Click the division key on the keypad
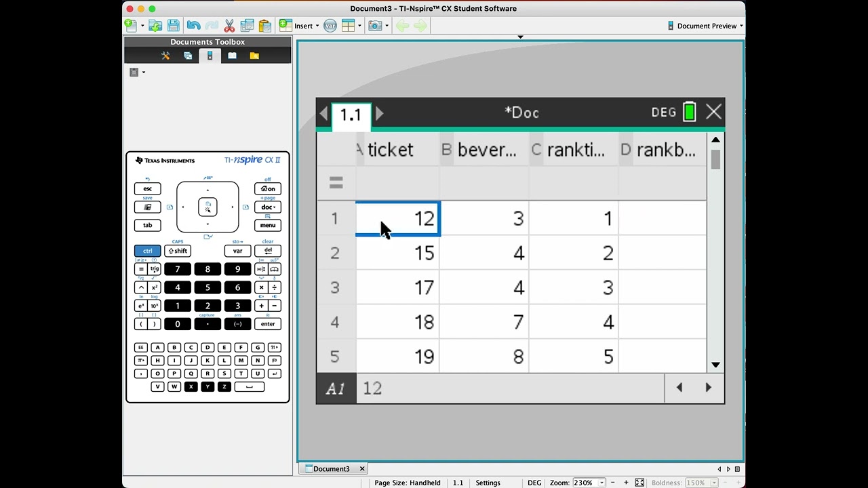This screenshot has width=868, height=488. click(x=274, y=287)
